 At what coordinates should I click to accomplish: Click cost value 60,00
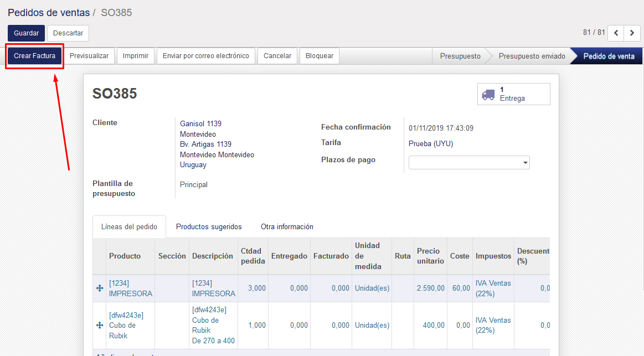click(x=461, y=288)
